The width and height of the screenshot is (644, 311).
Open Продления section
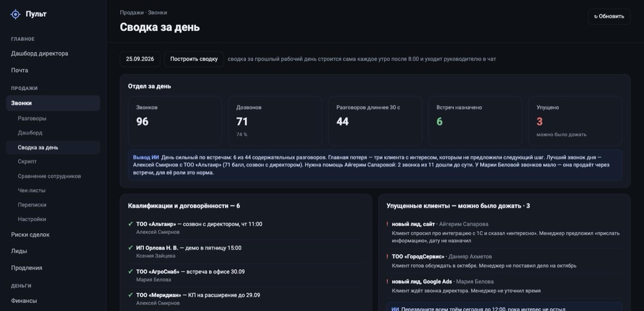pos(27,268)
